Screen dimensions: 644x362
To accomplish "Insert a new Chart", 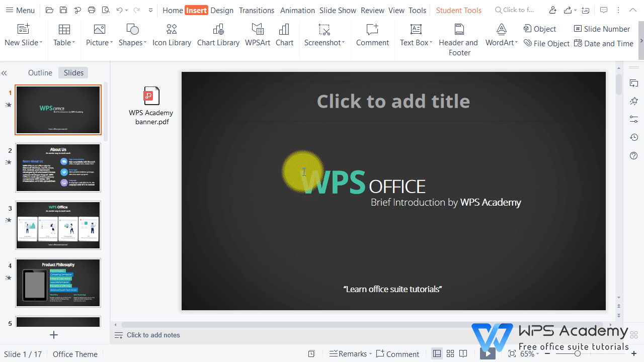I will [x=284, y=35].
